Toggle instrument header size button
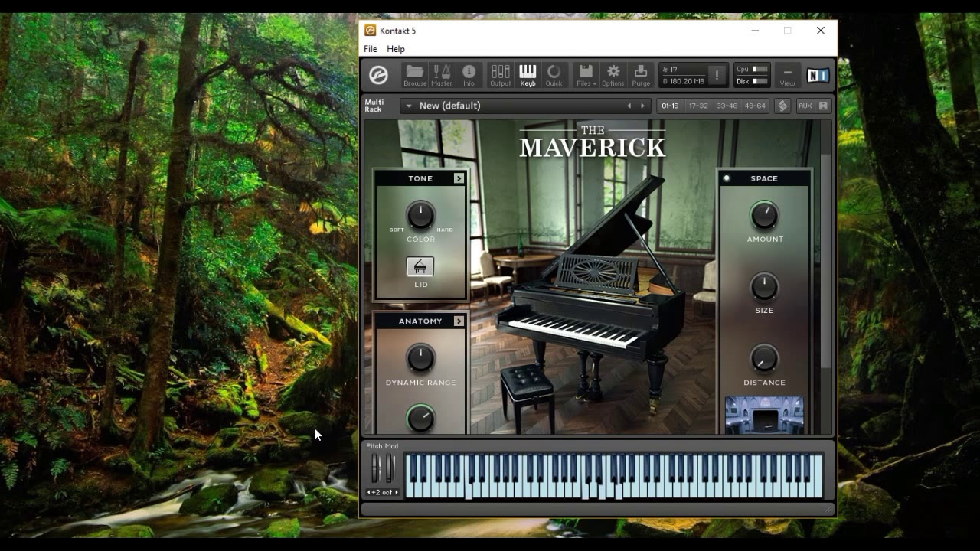This screenshot has height=551, width=980. tap(823, 106)
